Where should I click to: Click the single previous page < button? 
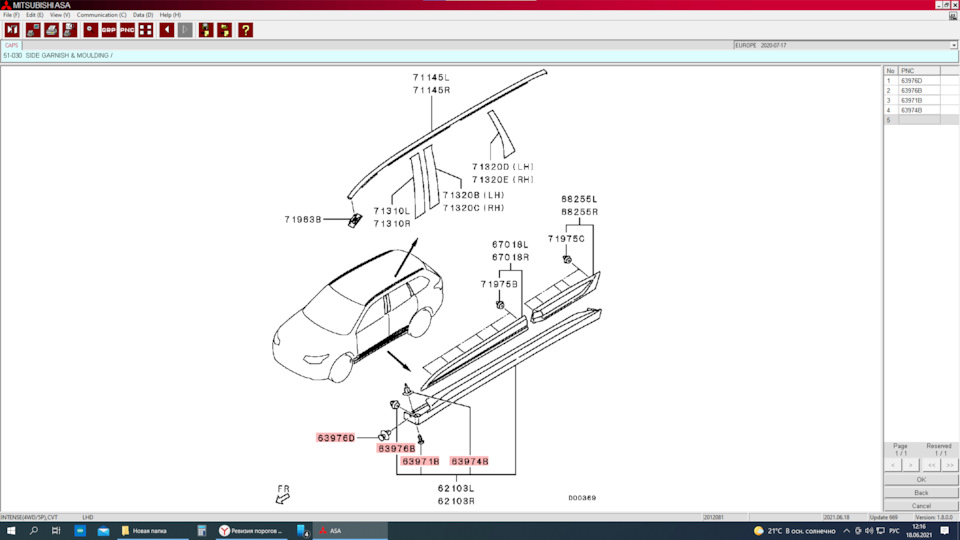pos(893,465)
